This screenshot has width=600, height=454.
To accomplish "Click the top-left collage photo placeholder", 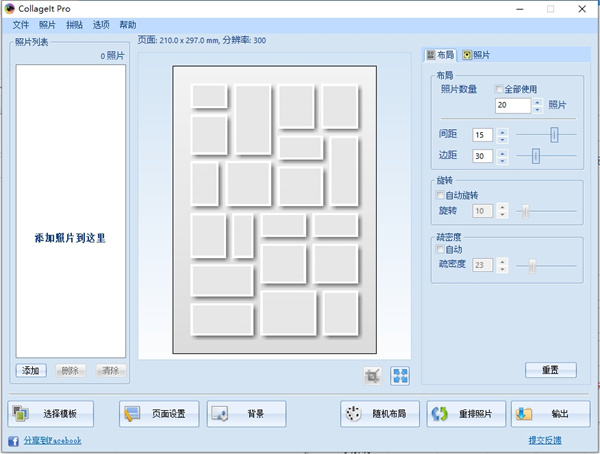I will (x=209, y=96).
